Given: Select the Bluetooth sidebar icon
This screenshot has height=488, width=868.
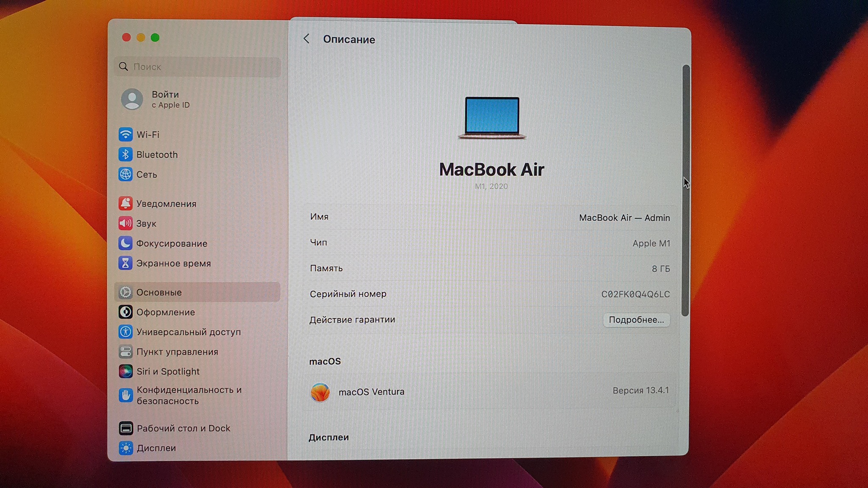Looking at the screenshot, I should 125,155.
